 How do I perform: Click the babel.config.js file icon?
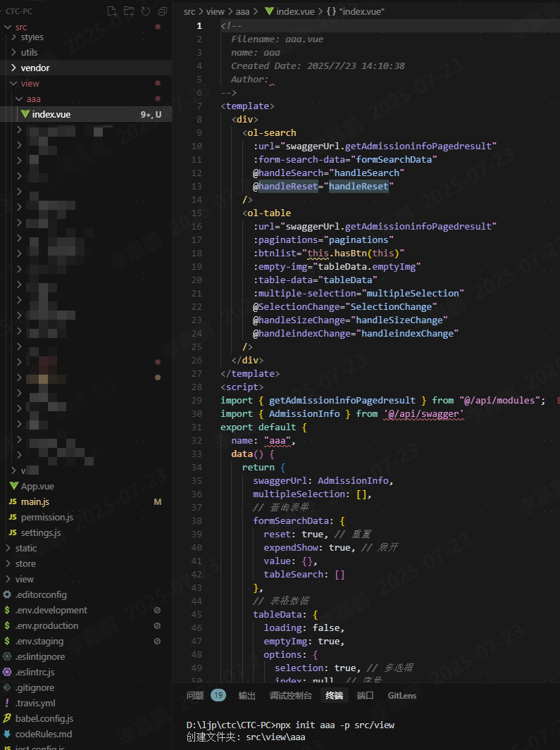click(7, 719)
